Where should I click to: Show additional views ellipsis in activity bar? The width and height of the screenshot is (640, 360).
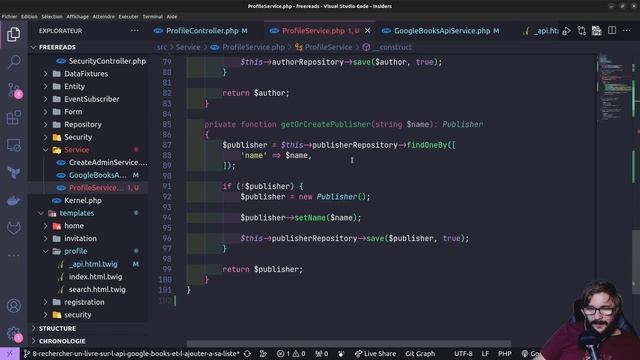click(x=13, y=255)
